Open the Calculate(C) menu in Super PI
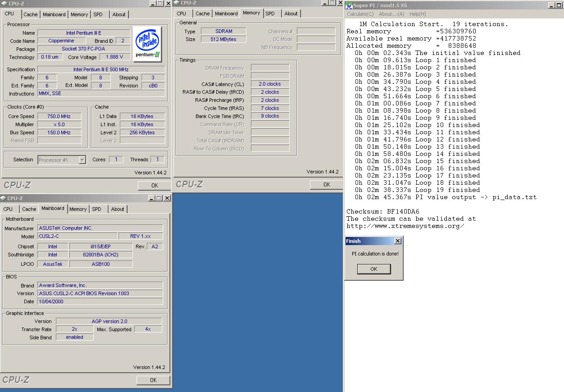The width and height of the screenshot is (564, 392). click(x=360, y=14)
